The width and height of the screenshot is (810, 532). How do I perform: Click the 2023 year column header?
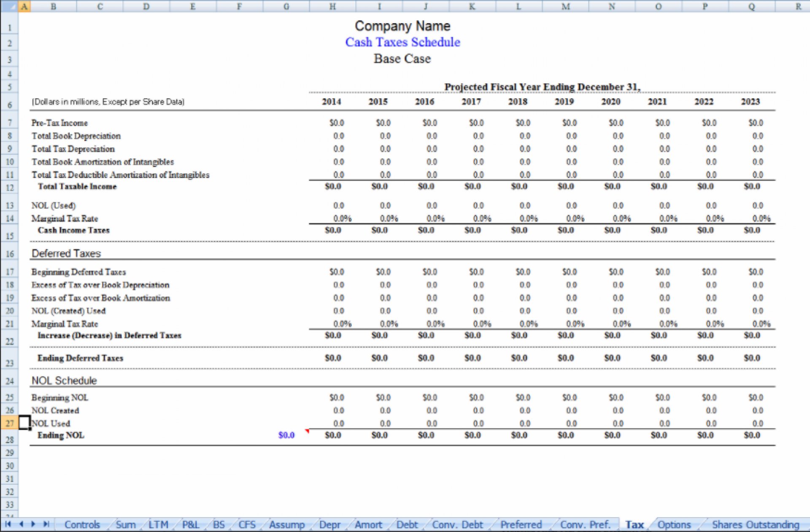[751, 102]
